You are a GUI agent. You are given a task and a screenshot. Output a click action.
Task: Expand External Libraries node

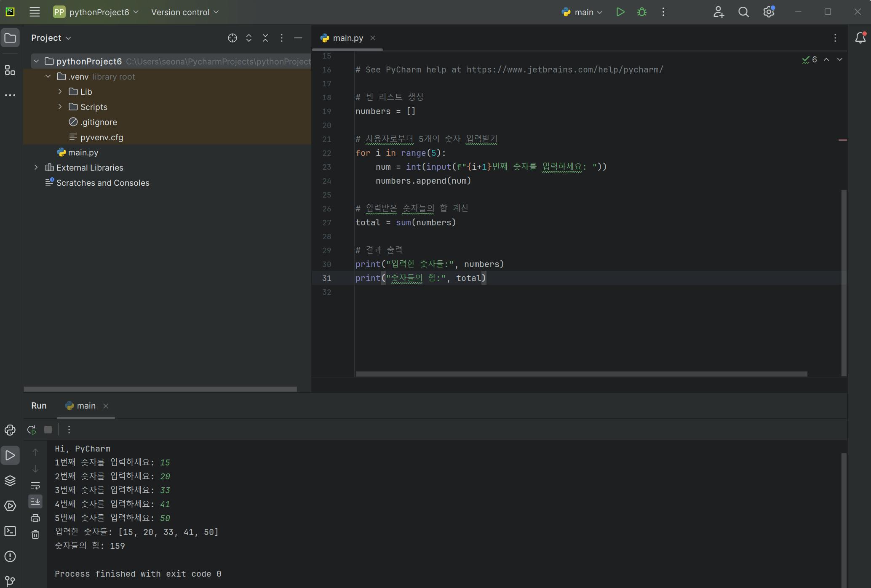tap(36, 168)
